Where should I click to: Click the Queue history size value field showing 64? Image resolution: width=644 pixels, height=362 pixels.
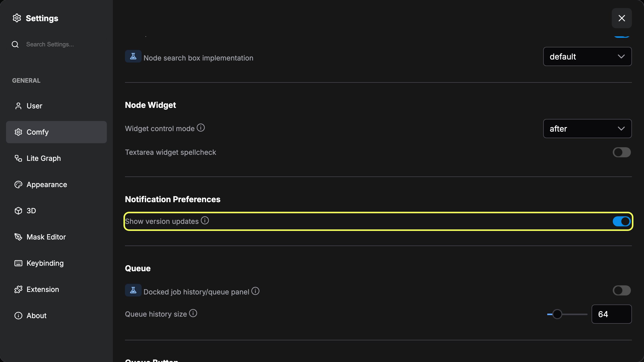[611, 314]
